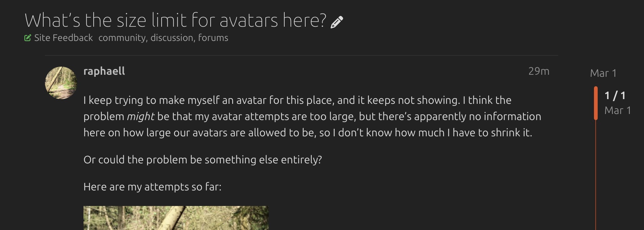Screen dimensions: 644x230
Task: Click the "Or could the problem be" paragraph
Action: (202, 160)
